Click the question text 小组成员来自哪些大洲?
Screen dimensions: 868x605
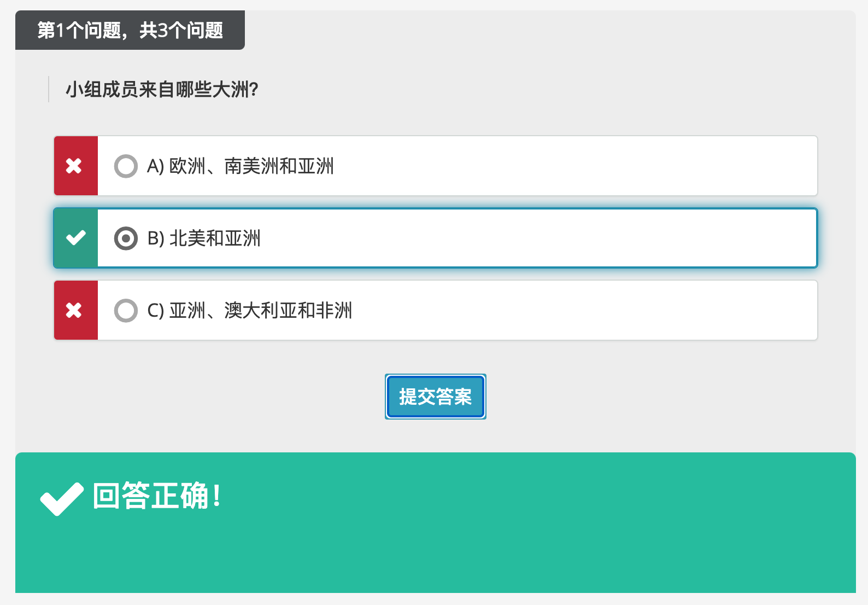[x=162, y=89]
